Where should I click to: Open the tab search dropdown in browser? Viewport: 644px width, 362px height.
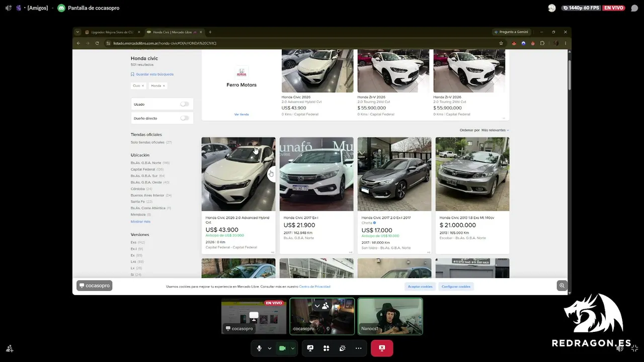(77, 32)
